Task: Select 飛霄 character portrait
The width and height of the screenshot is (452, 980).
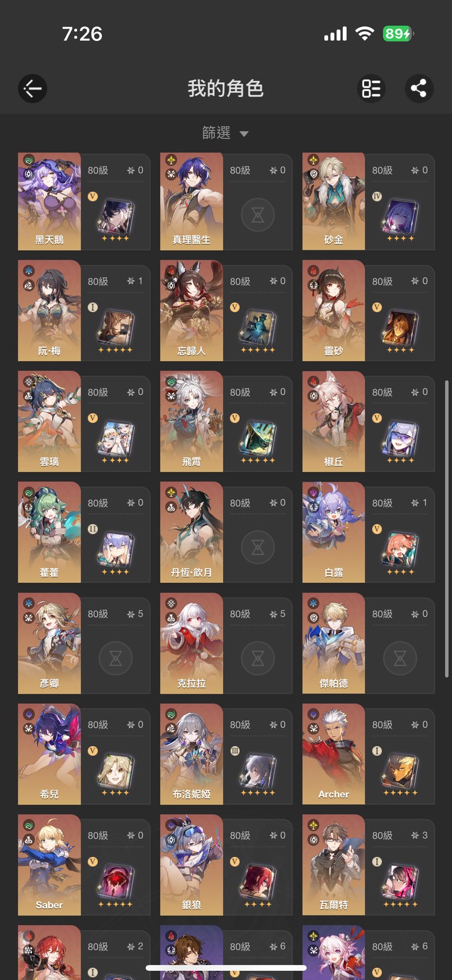Action: [192, 421]
